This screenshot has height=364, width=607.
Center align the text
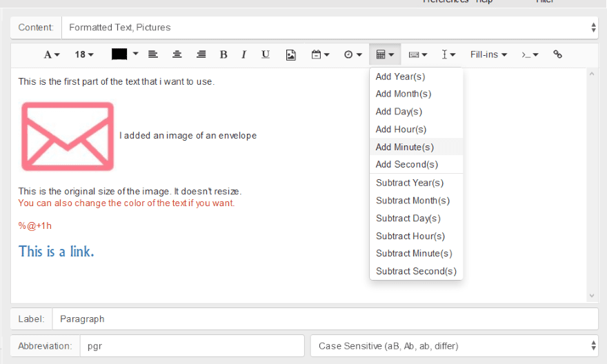177,54
